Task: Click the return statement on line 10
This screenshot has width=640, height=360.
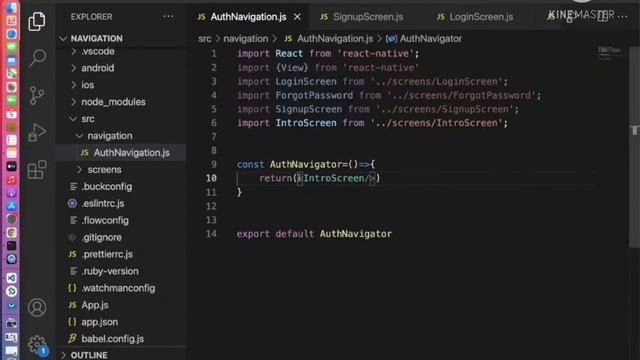Action: (x=320, y=178)
